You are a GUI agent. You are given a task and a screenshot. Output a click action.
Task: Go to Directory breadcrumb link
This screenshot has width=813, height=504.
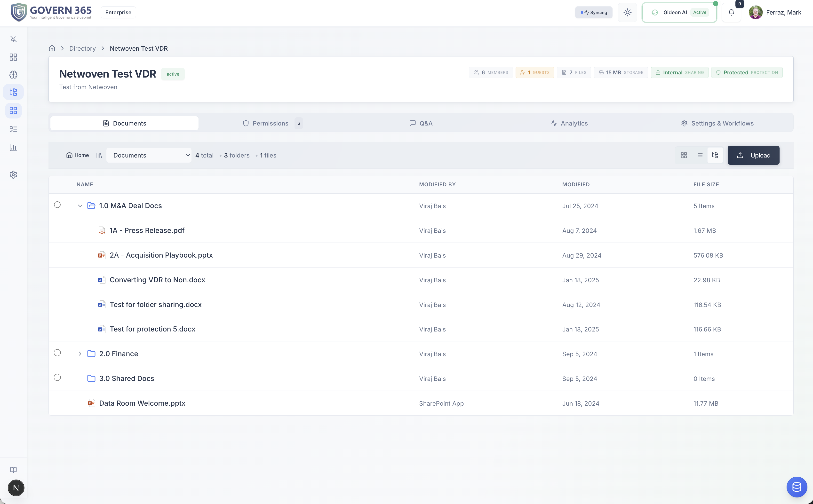82,49
